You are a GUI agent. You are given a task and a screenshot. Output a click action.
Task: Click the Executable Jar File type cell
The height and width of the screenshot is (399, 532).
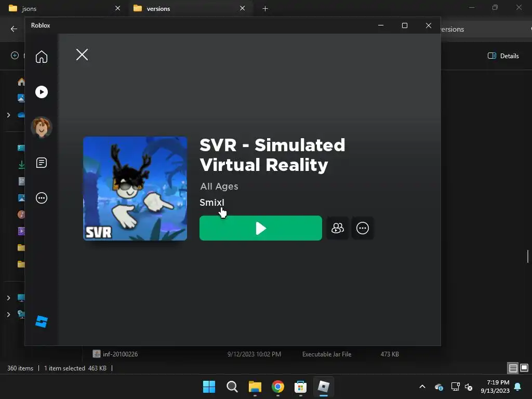click(x=327, y=354)
